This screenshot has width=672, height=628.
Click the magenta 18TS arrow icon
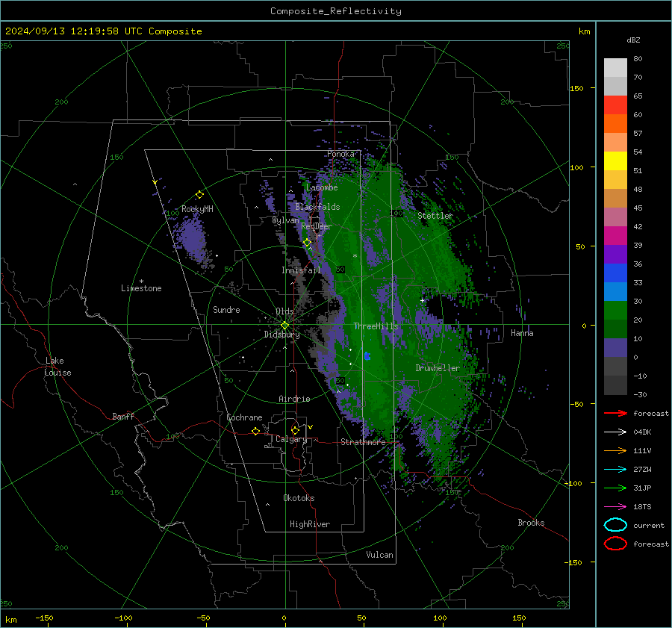coord(615,507)
